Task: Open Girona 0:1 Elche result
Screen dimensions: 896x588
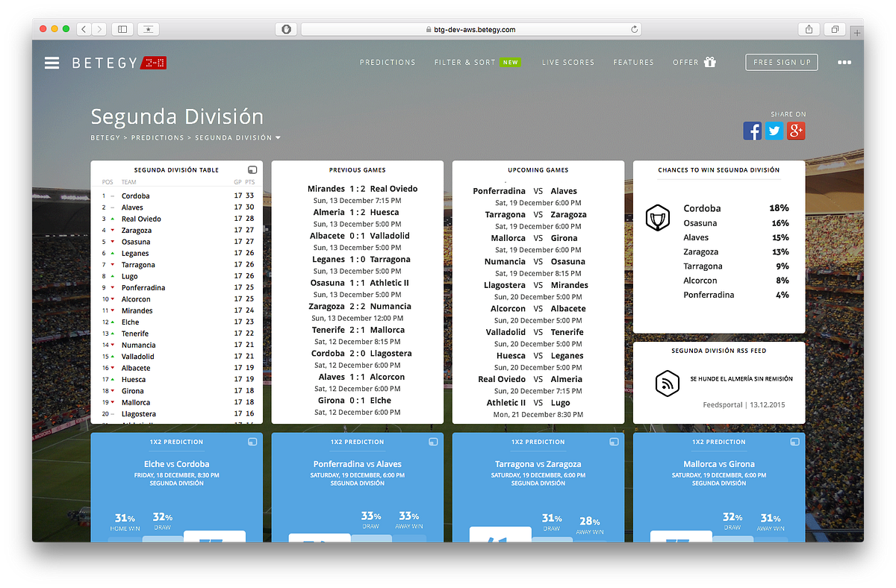Action: coord(356,401)
